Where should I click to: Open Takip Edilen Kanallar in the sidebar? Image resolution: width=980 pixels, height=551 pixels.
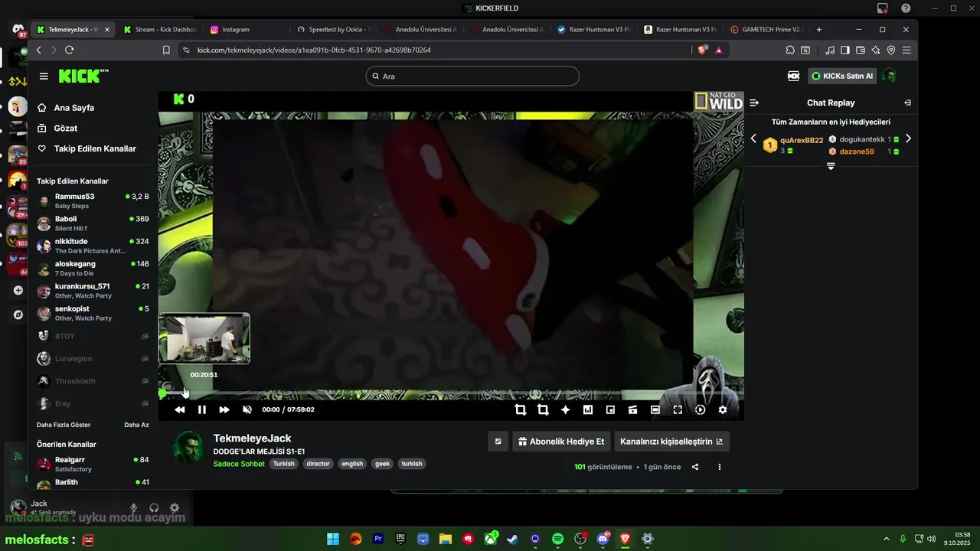click(x=95, y=148)
